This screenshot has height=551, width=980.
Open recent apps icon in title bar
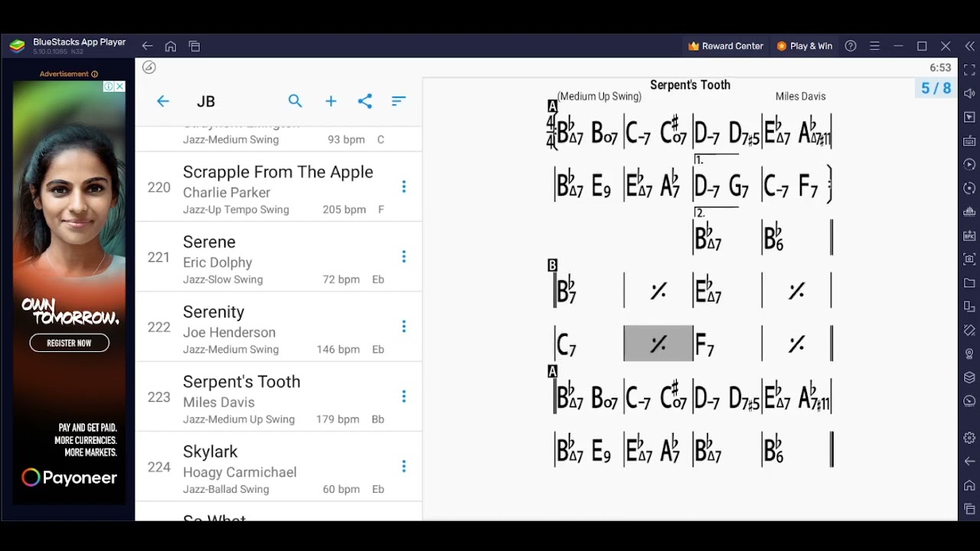coord(194,46)
